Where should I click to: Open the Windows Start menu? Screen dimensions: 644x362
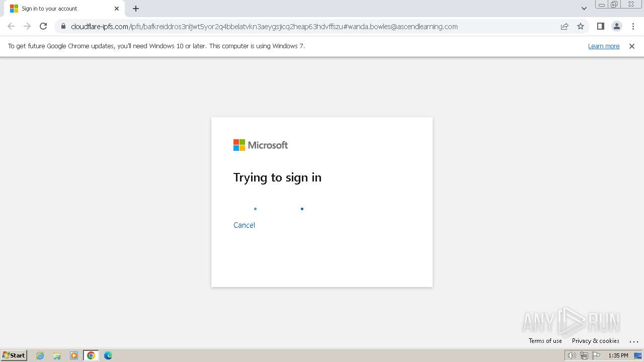(14, 355)
